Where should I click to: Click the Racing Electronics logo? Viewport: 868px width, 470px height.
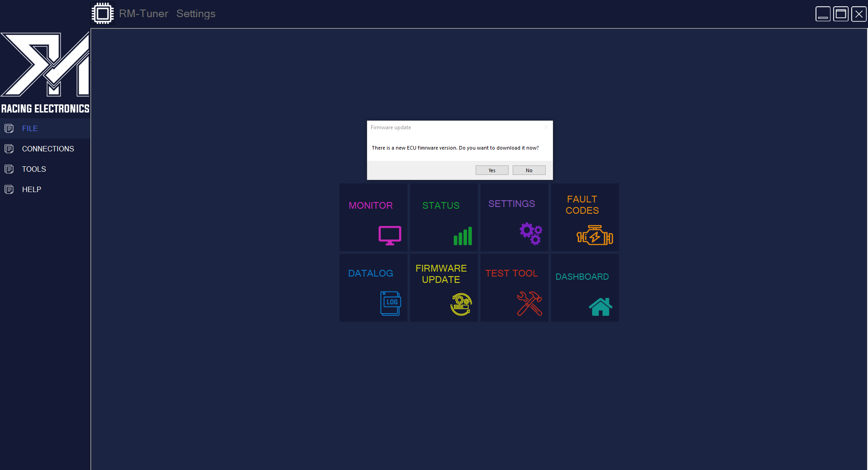click(45, 72)
